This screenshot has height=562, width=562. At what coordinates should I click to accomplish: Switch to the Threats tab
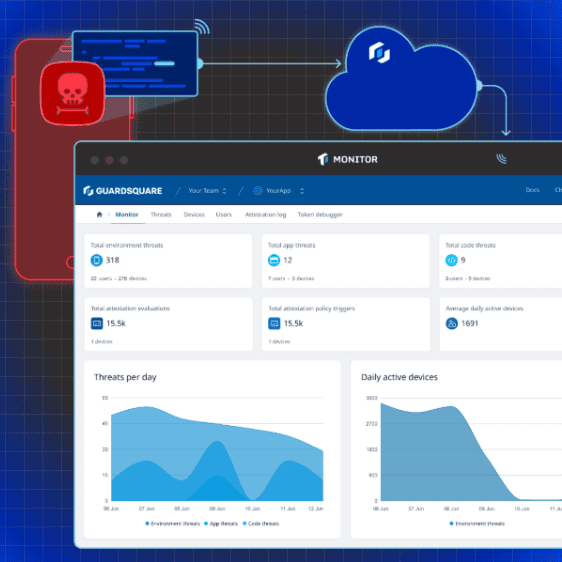tap(161, 214)
